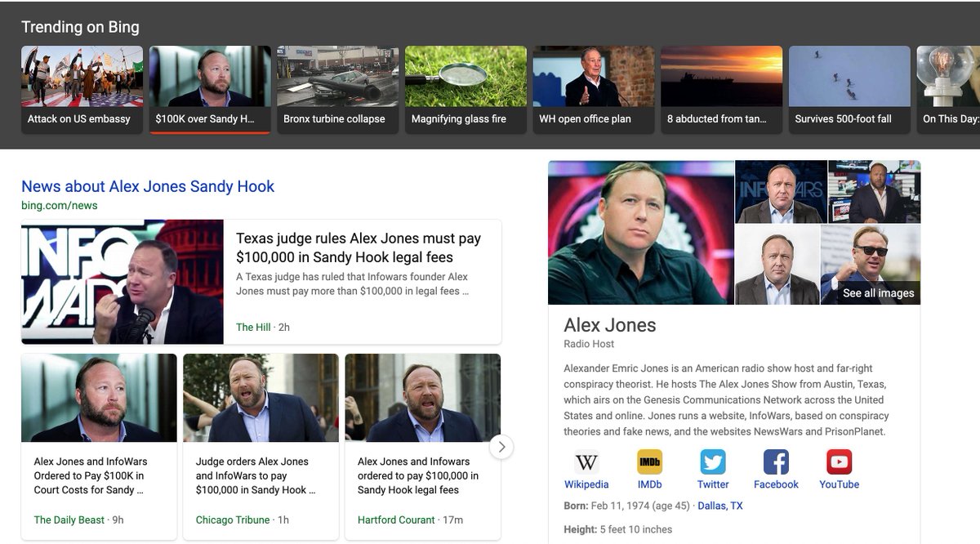Open trending 'WH open office plan'

point(594,89)
